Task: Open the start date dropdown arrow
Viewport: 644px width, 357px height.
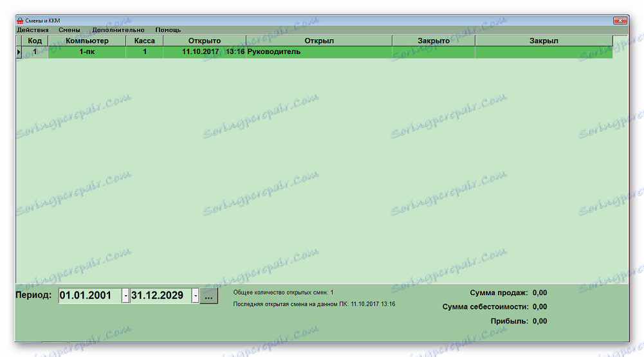Action: pyautogui.click(x=125, y=295)
